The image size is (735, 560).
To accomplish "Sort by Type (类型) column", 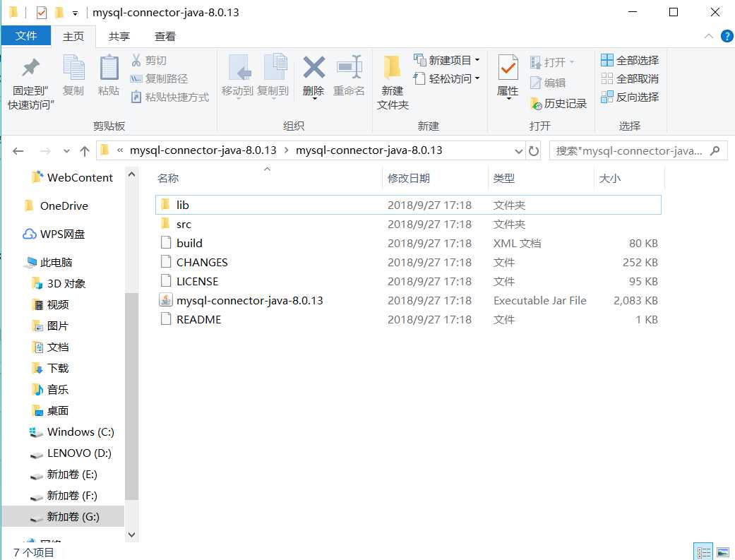I will point(541,178).
